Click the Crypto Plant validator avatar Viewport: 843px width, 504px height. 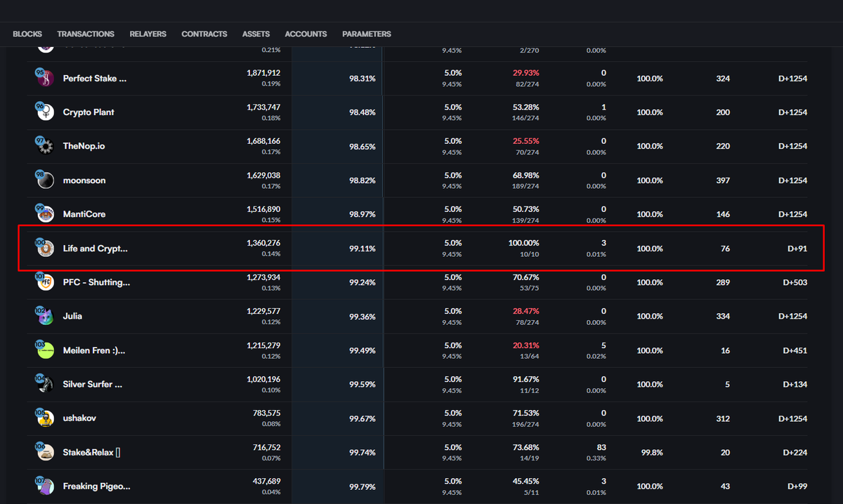tap(45, 112)
